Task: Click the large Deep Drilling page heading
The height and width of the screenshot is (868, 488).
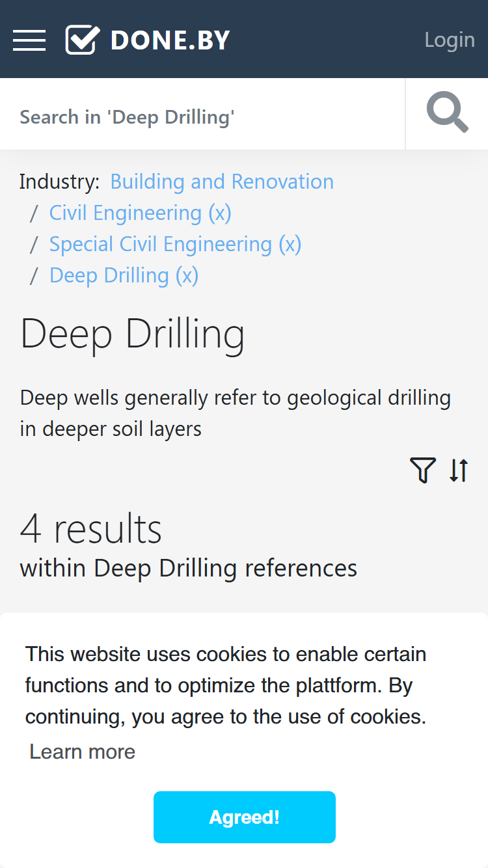Action: (x=133, y=334)
